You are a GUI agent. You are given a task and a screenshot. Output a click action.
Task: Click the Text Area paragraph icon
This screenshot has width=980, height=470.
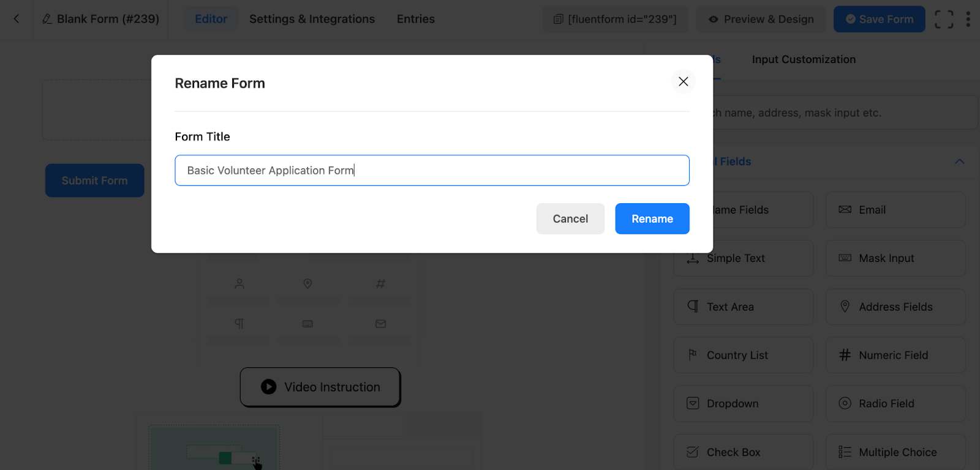pos(693,306)
